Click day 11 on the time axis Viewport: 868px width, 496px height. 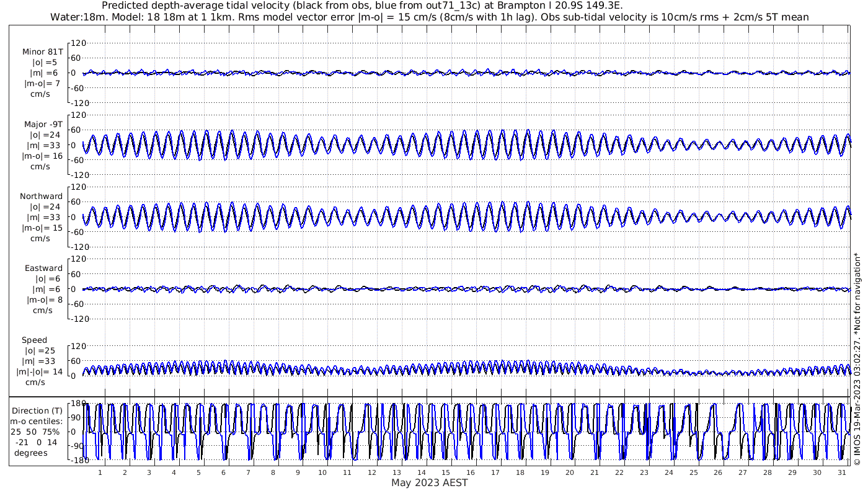click(347, 472)
